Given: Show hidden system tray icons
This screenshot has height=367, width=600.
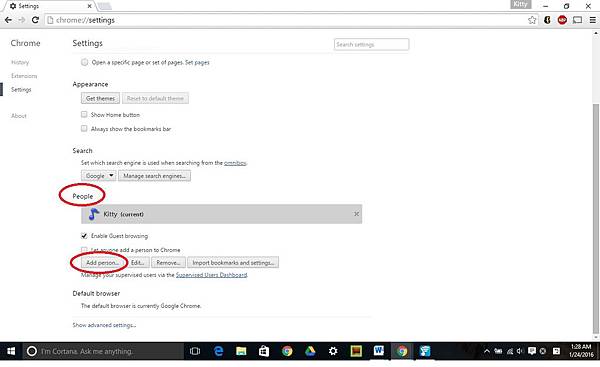Looking at the screenshot, I should (x=486, y=351).
